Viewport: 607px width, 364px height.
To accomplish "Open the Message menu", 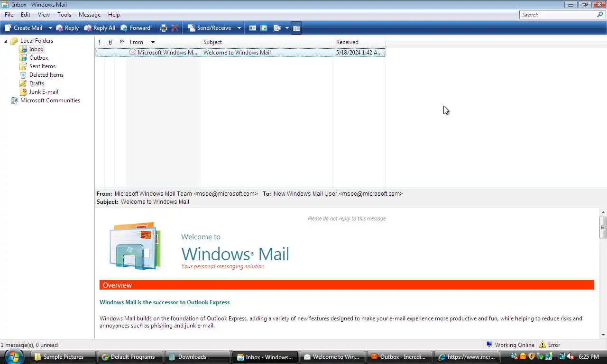I will [90, 15].
